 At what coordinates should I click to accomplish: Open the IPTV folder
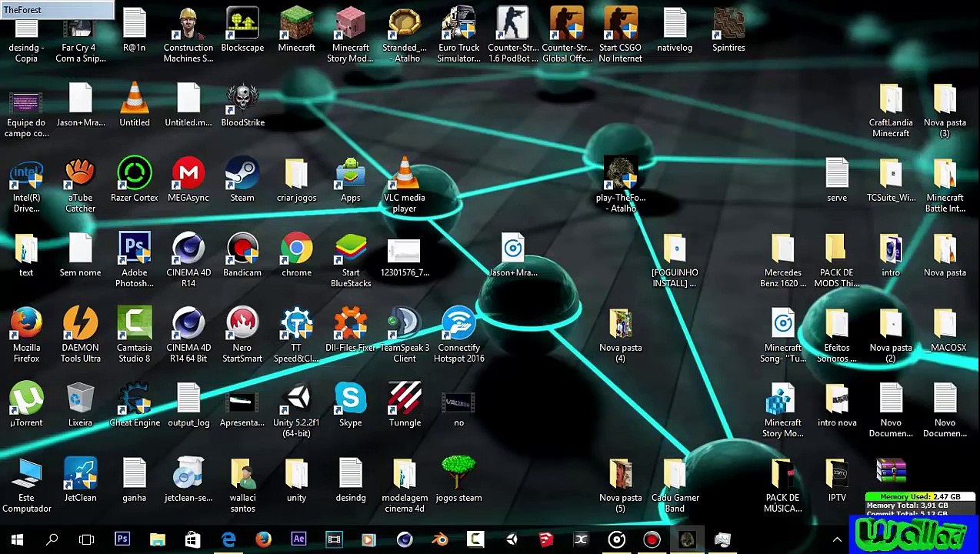(837, 481)
